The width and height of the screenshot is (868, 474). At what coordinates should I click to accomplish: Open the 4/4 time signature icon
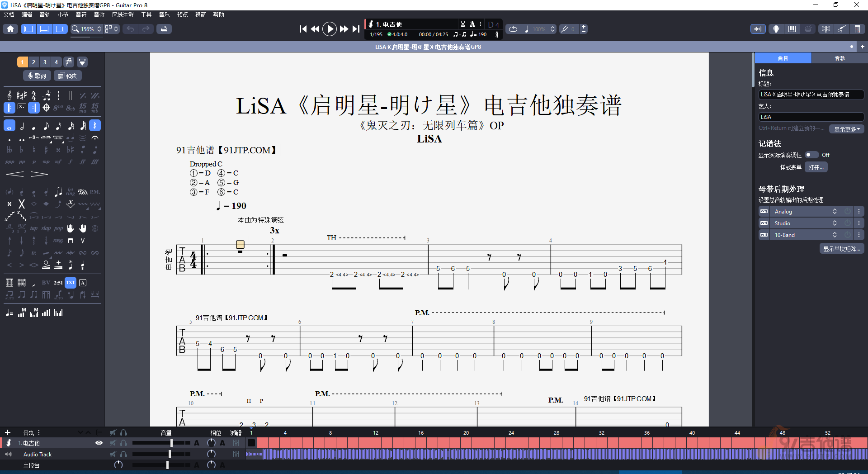34,95
